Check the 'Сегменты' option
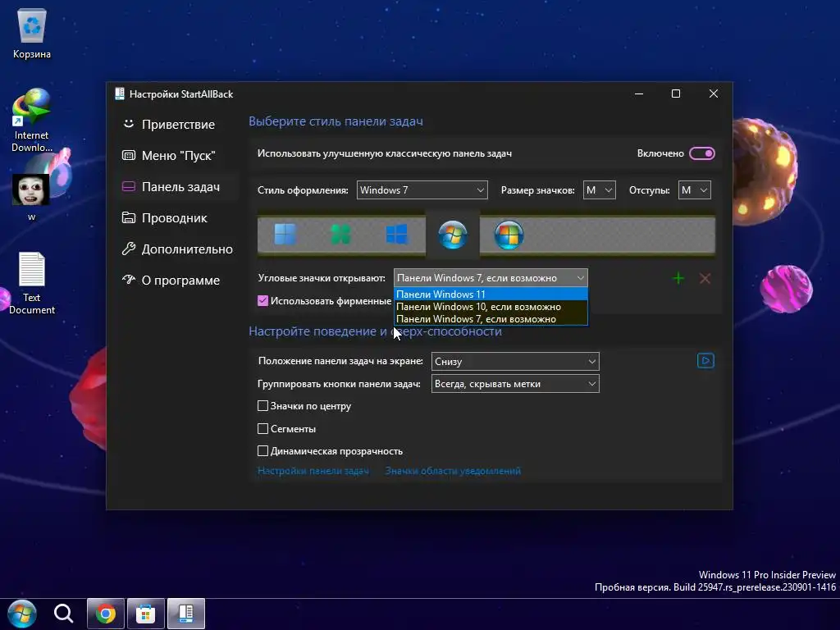Screen dimensions: 840x630 (262, 428)
